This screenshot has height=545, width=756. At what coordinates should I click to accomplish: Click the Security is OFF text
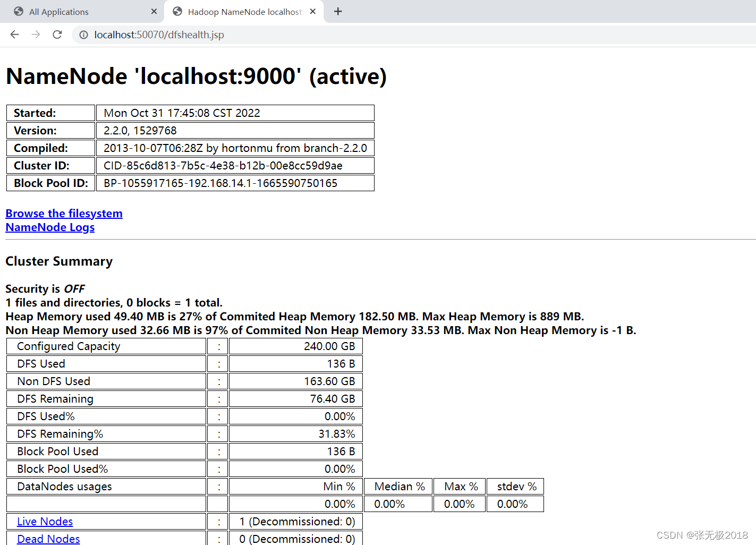click(x=45, y=289)
